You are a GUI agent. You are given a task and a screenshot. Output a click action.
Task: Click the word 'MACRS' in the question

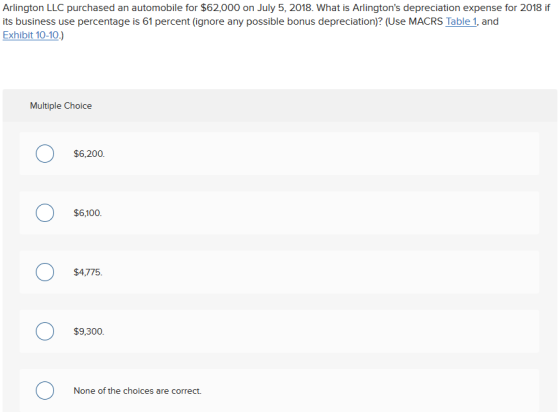[425, 21]
